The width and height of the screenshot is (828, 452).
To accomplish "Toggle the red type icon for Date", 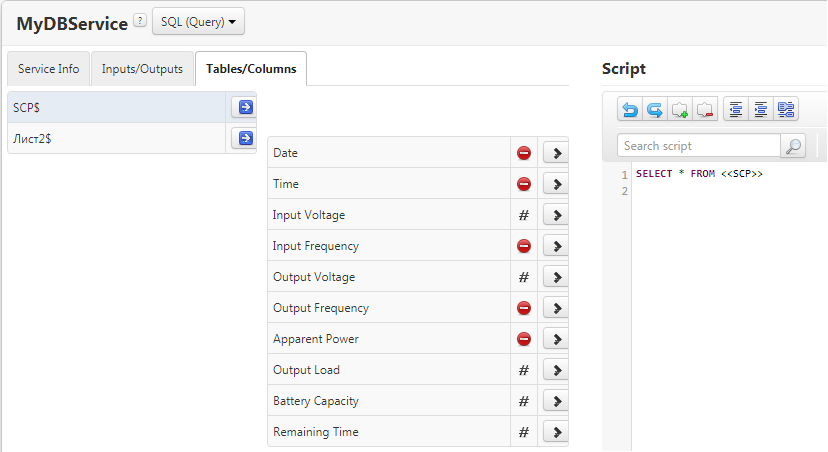I will point(523,153).
